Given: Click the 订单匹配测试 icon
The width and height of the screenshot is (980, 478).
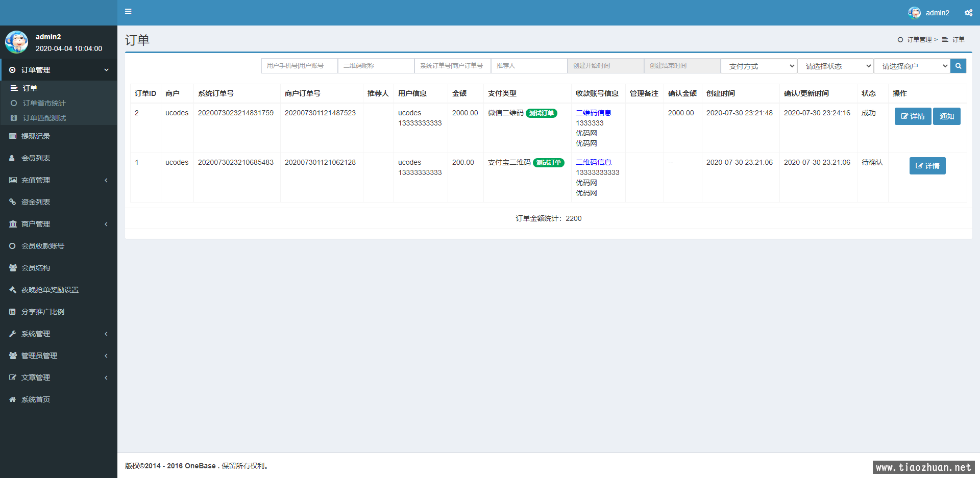Looking at the screenshot, I should pos(14,118).
